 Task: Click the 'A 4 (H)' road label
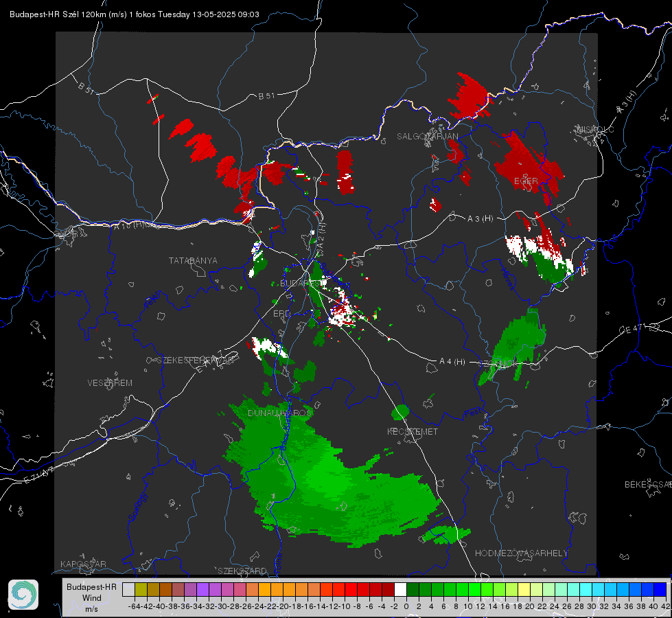pyautogui.click(x=452, y=362)
